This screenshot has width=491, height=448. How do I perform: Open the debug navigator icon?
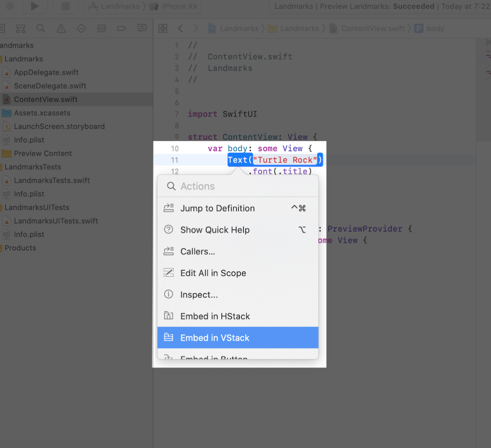click(102, 28)
